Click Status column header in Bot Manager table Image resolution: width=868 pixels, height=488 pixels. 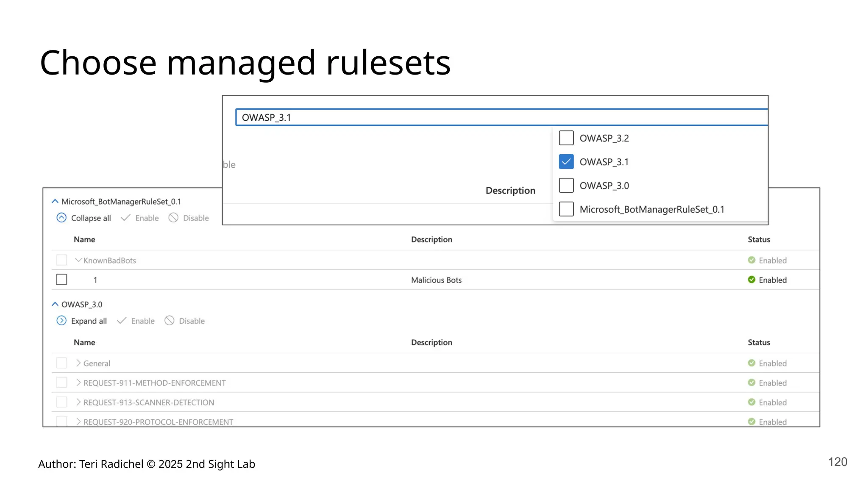click(759, 239)
